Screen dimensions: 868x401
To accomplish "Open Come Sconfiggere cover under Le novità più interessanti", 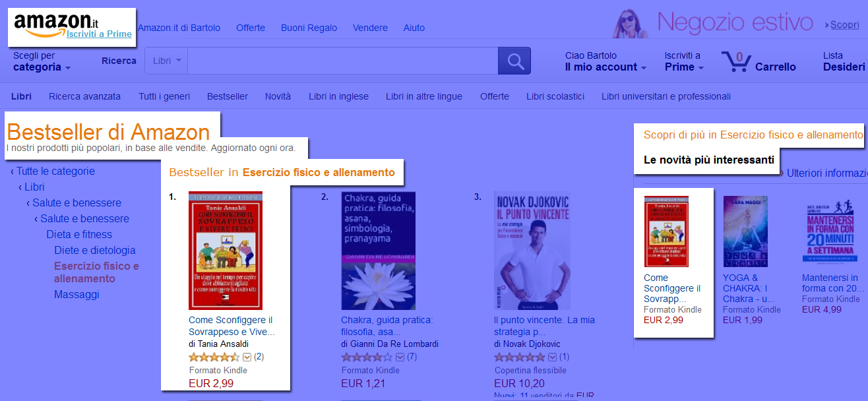I will click(x=666, y=231).
